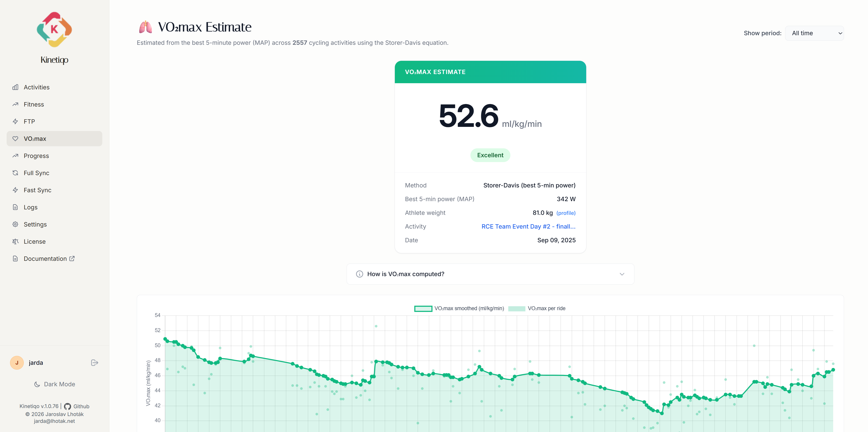Click the Full Sync refresh icon
The height and width of the screenshot is (432, 868).
coord(15,173)
